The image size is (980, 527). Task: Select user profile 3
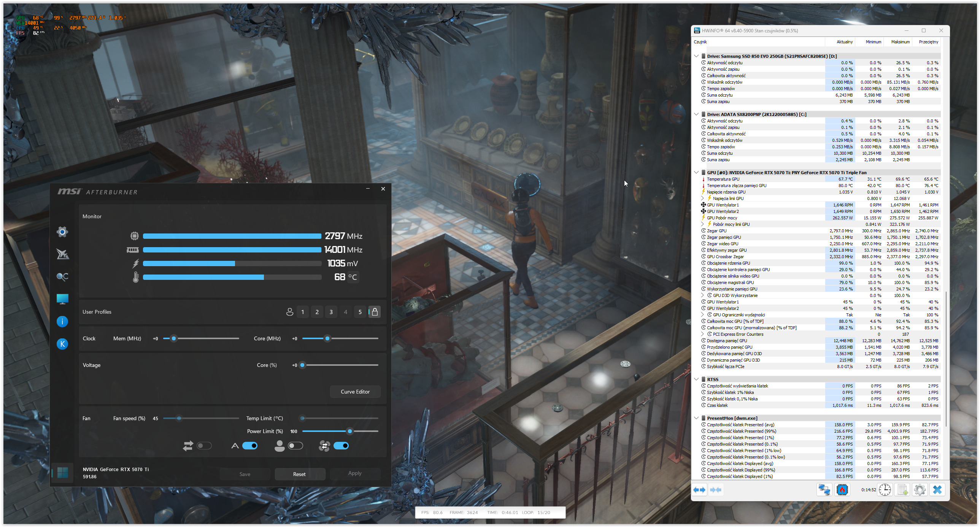(x=331, y=312)
